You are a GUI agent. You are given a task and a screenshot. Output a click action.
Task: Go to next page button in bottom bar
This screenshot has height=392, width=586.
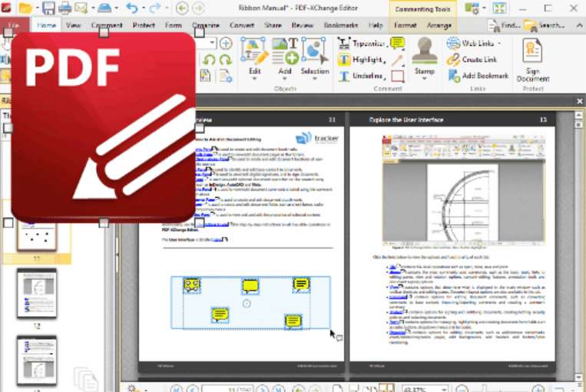263,388
